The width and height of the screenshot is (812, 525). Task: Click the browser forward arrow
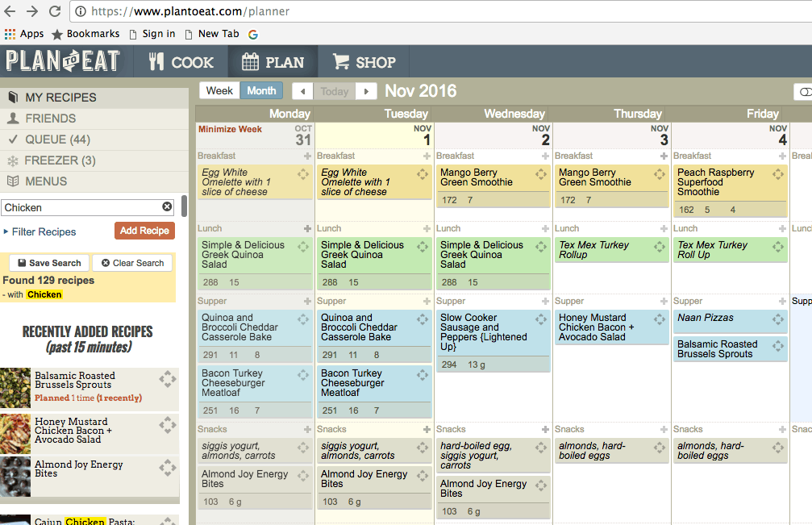click(x=32, y=10)
